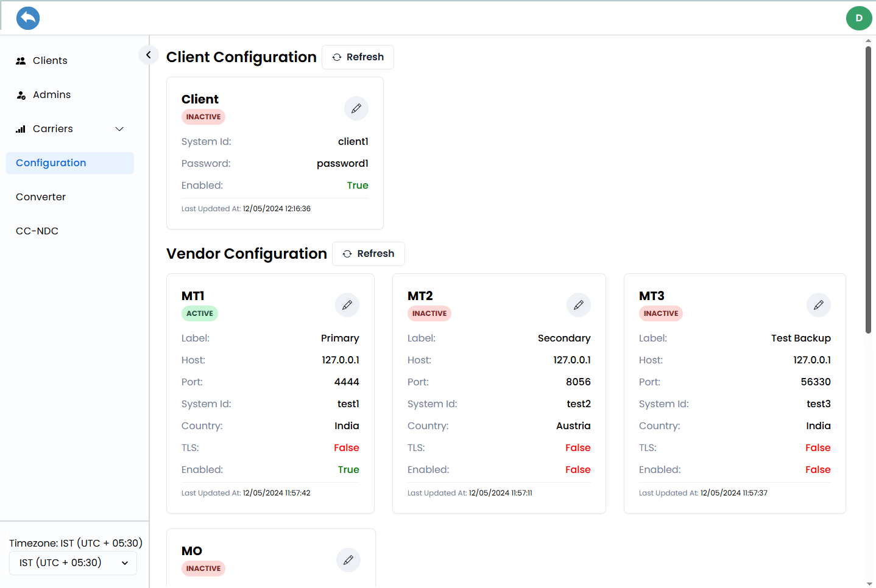Click the Client Enabled True value
The image size is (876, 588).
click(358, 186)
